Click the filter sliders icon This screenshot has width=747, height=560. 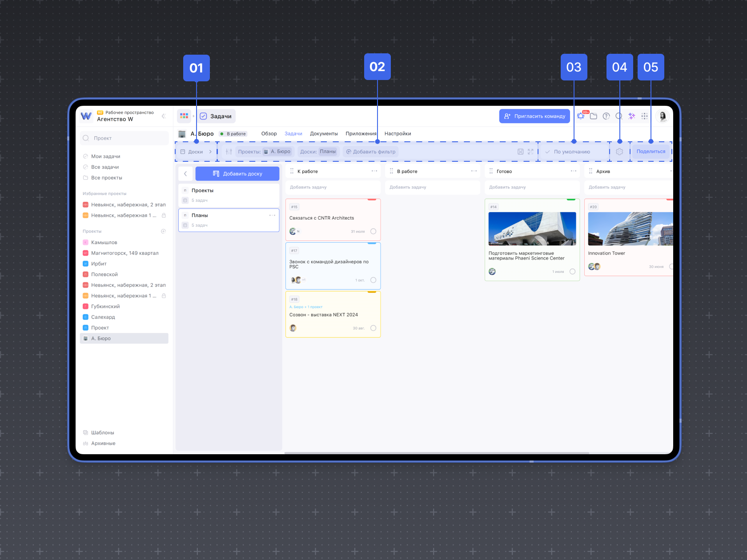pyautogui.click(x=229, y=152)
